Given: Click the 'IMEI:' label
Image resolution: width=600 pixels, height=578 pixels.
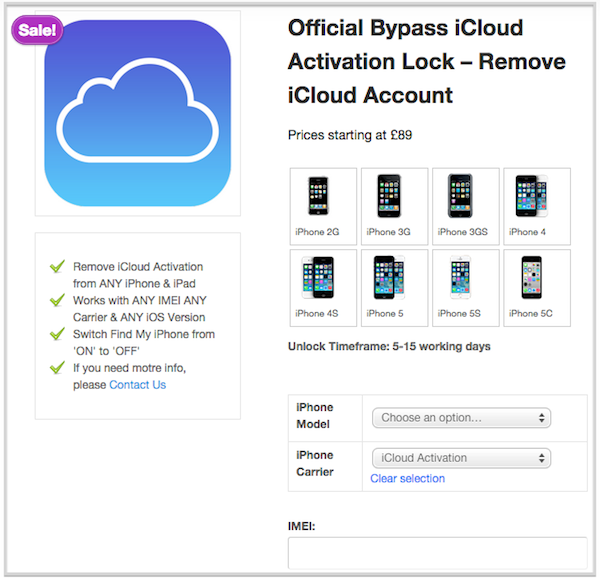Looking at the screenshot, I should click(x=302, y=526).
